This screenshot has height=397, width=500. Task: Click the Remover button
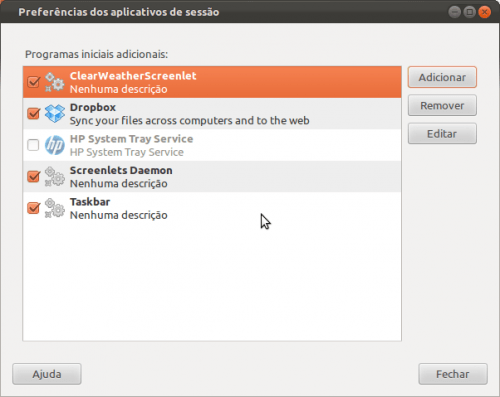click(x=442, y=106)
